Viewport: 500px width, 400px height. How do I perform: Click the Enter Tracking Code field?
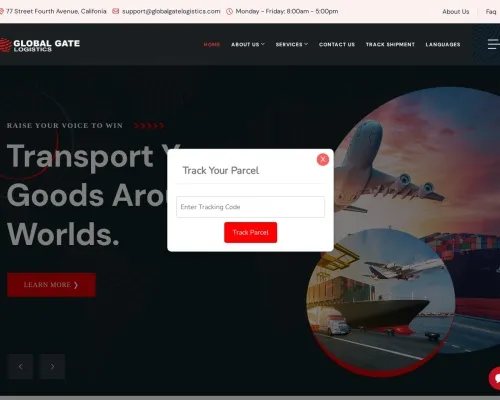tap(250, 207)
